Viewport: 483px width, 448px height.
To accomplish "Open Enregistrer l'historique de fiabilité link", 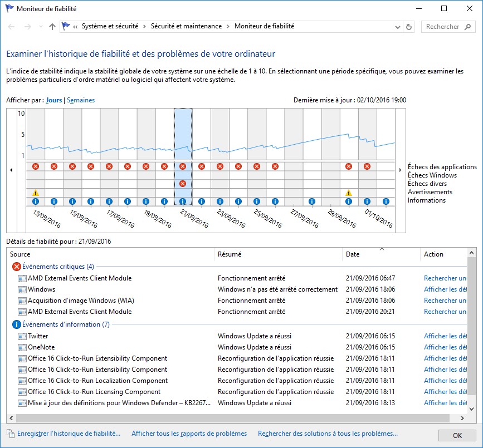I will 69,434.
